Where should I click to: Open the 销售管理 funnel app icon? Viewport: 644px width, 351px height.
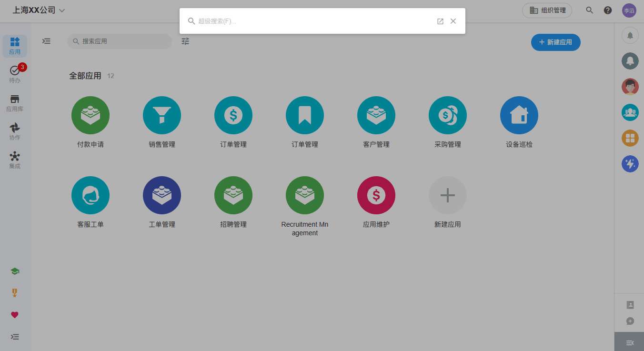pyautogui.click(x=162, y=115)
